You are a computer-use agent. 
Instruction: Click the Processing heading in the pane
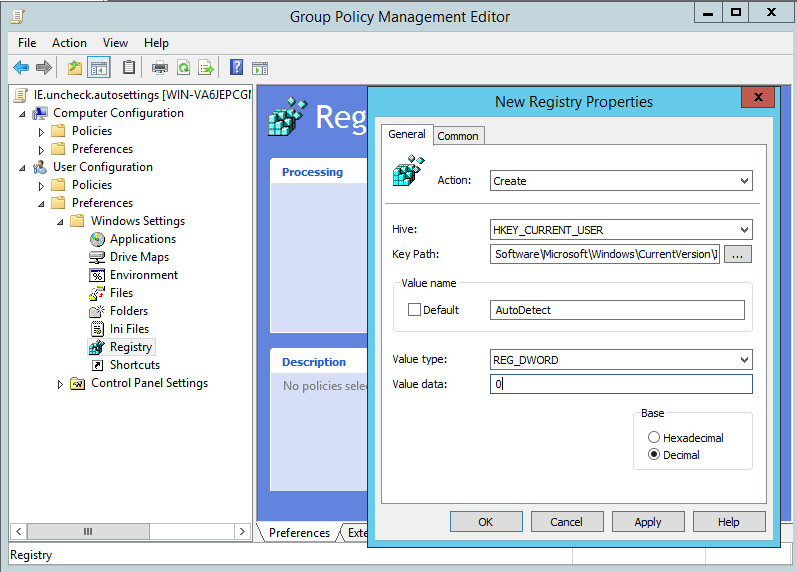(x=312, y=172)
